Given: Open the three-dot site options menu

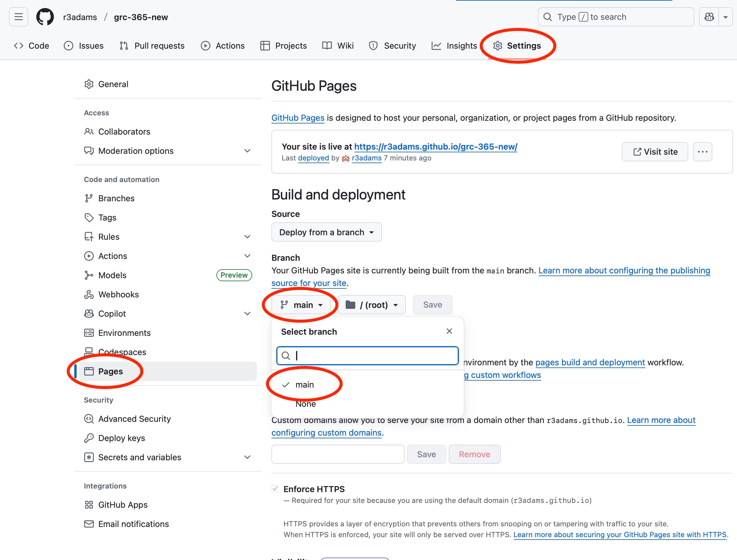Looking at the screenshot, I should (703, 152).
